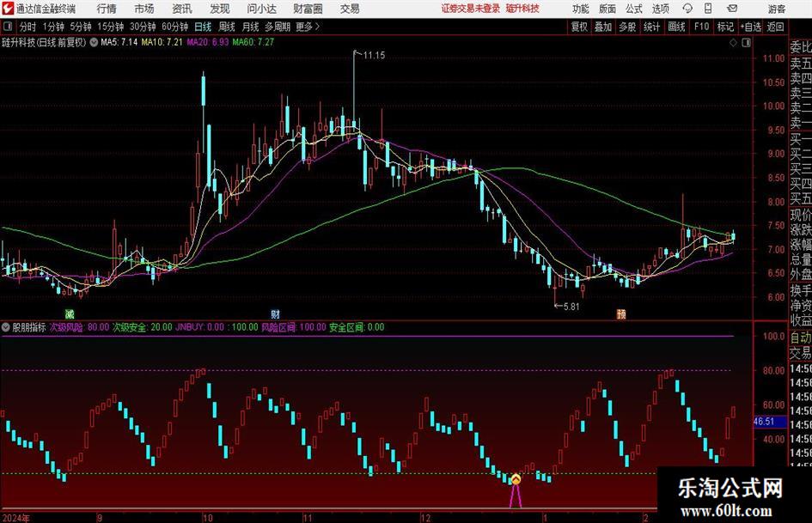This screenshot has width=812, height=523.
Task: Open the 版面 menu
Action: click(x=607, y=9)
